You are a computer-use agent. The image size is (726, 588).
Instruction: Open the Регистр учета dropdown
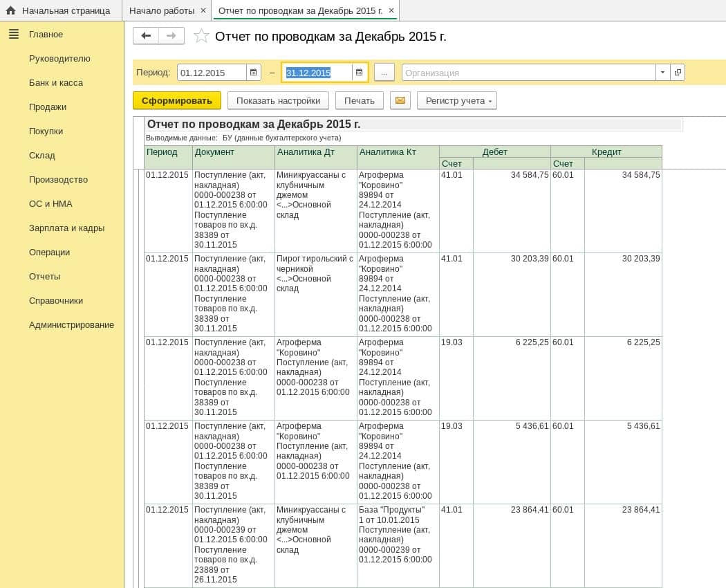tap(456, 100)
